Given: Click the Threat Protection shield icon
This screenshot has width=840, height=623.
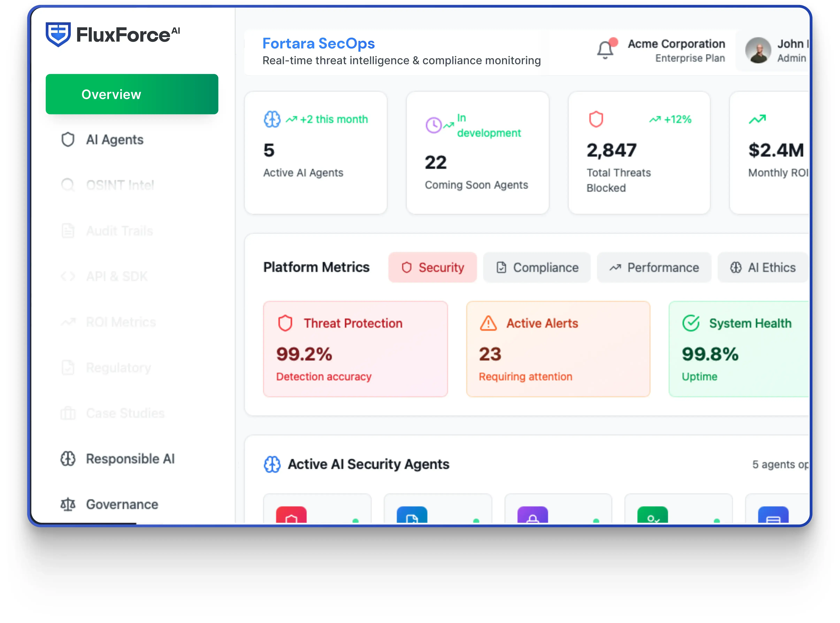Looking at the screenshot, I should (x=285, y=323).
